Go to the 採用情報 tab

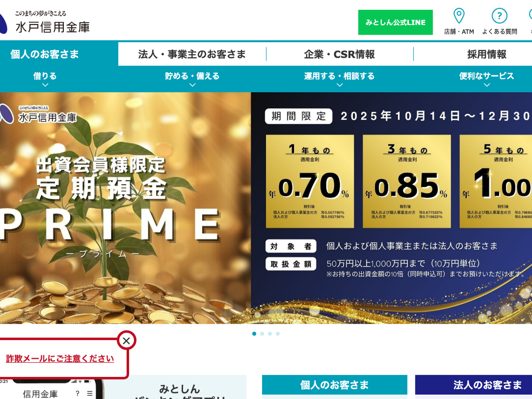[x=486, y=54]
